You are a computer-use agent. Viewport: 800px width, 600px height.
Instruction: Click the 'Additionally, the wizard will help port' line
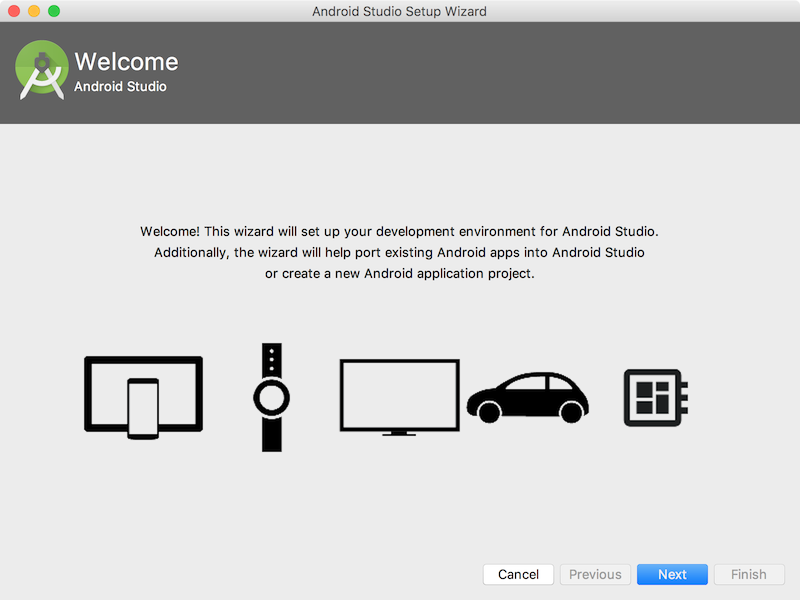(x=399, y=253)
